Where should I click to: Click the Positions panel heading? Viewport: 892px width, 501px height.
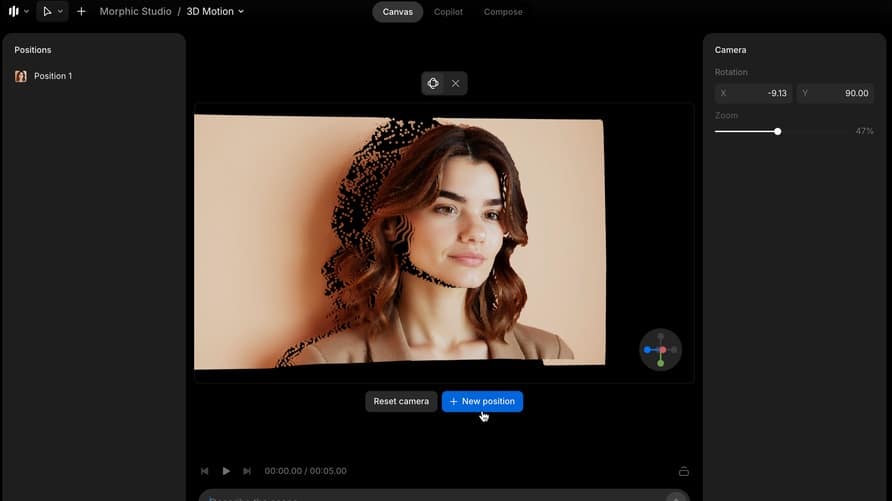pos(32,50)
